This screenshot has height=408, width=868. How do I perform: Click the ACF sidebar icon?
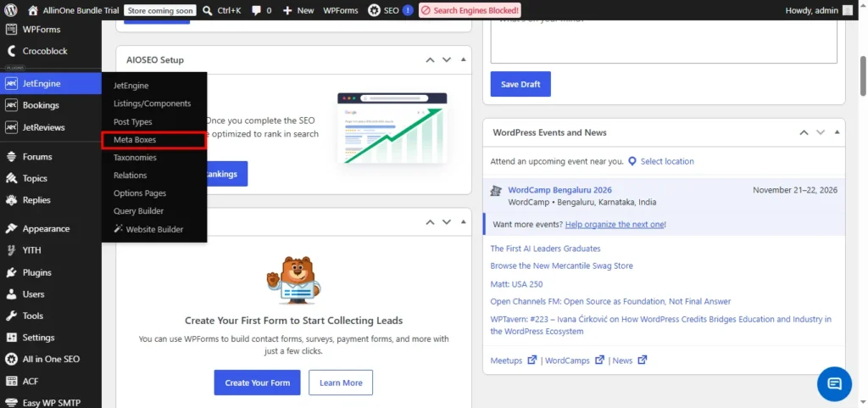(11, 381)
